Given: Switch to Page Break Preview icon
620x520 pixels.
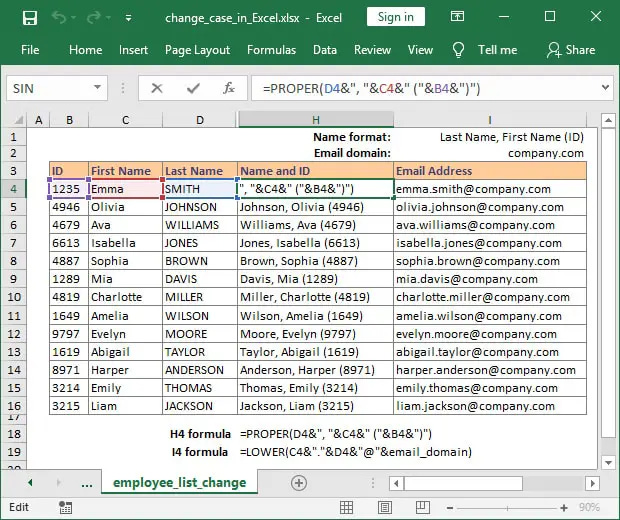Looking at the screenshot, I should [422, 507].
